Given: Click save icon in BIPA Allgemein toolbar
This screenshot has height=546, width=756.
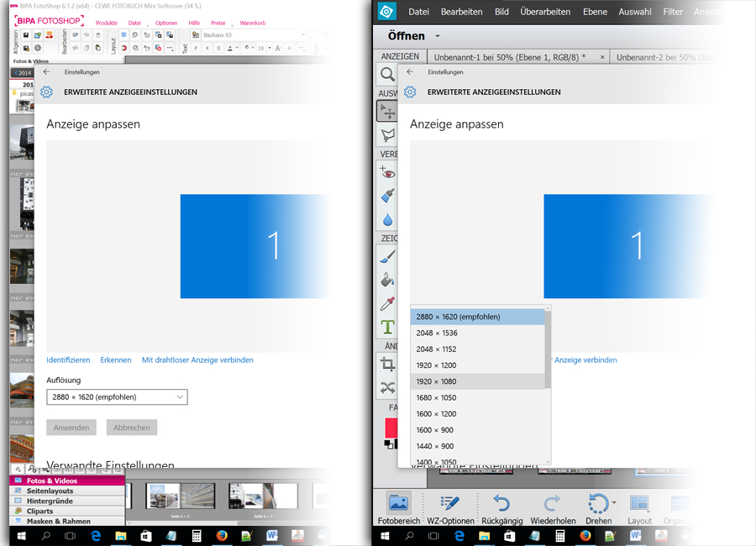Looking at the screenshot, I should [x=26, y=35].
